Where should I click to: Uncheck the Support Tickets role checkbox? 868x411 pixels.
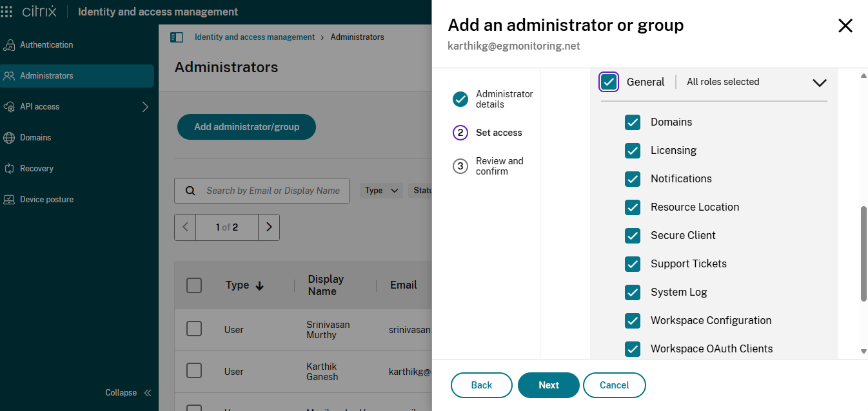tap(633, 264)
